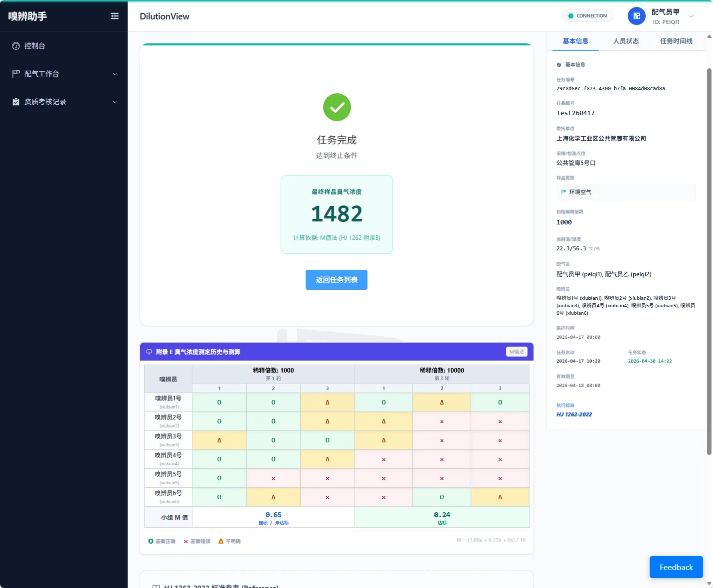Click the 配气工作台 flag icon
This screenshot has width=713, height=588.
click(16, 74)
